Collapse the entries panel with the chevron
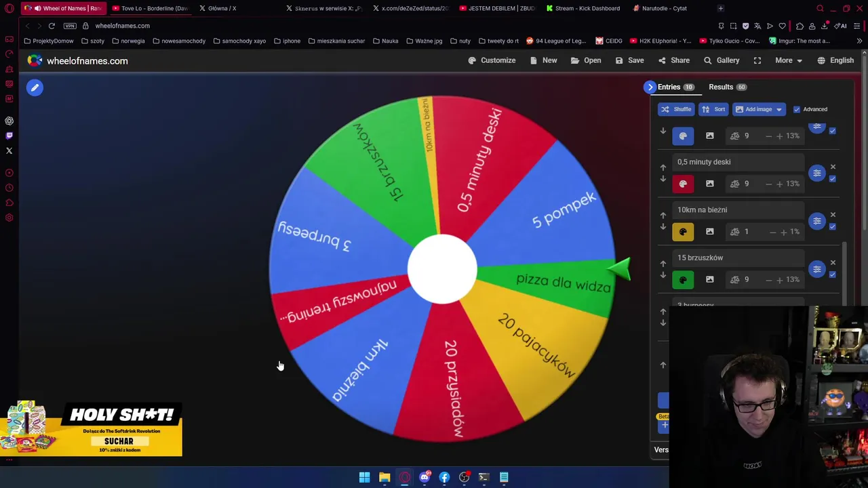The height and width of the screenshot is (488, 868). (650, 87)
